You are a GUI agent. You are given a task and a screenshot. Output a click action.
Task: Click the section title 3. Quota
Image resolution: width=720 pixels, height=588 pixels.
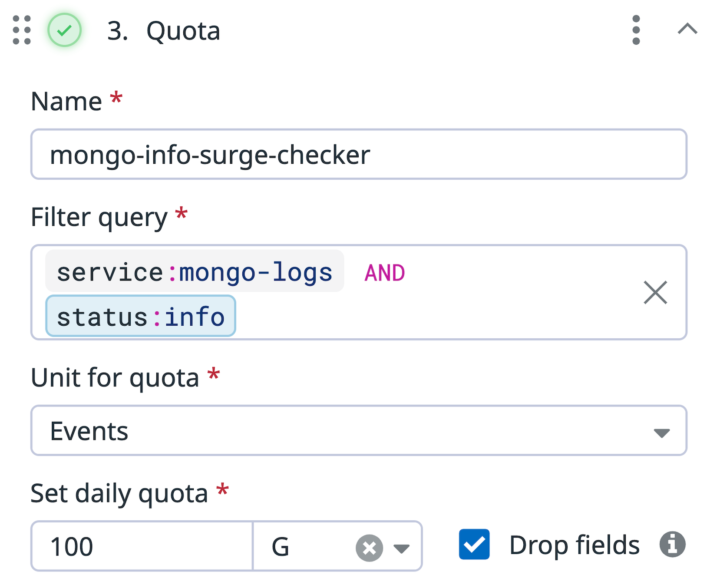point(164,30)
